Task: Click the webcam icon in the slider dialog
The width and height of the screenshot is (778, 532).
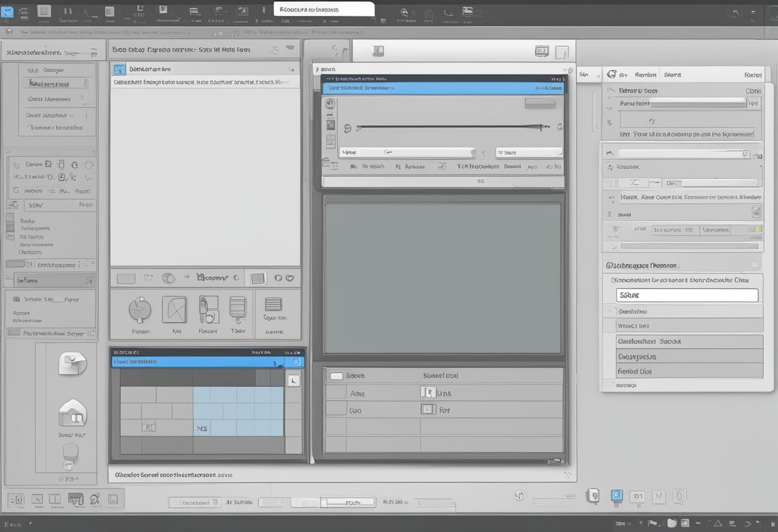Action: (x=330, y=104)
